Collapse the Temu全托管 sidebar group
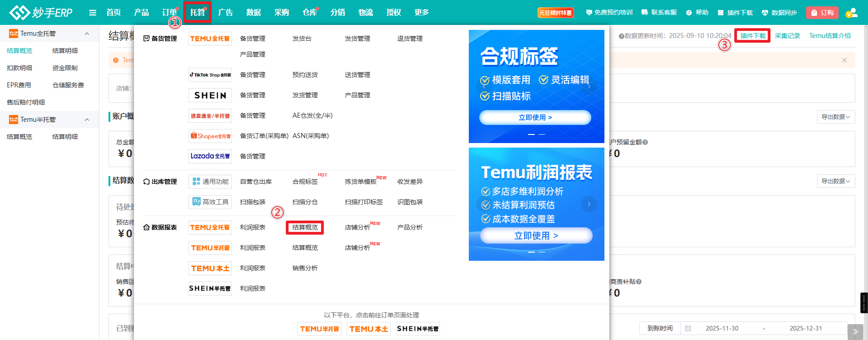The width and height of the screenshot is (868, 340). 87,34
